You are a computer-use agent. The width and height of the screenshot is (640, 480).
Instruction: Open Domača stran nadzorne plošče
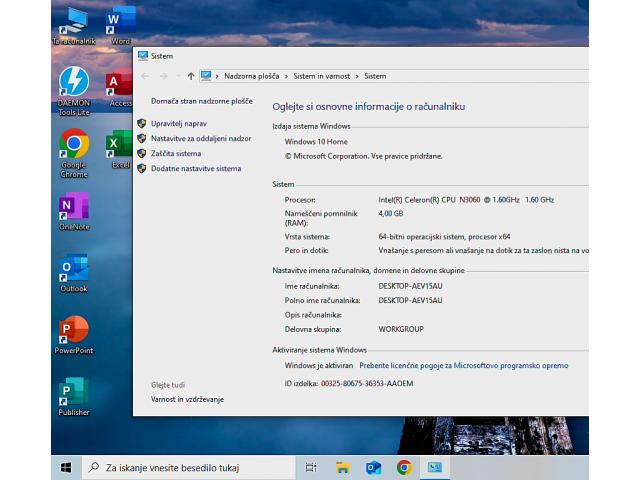pos(202,101)
